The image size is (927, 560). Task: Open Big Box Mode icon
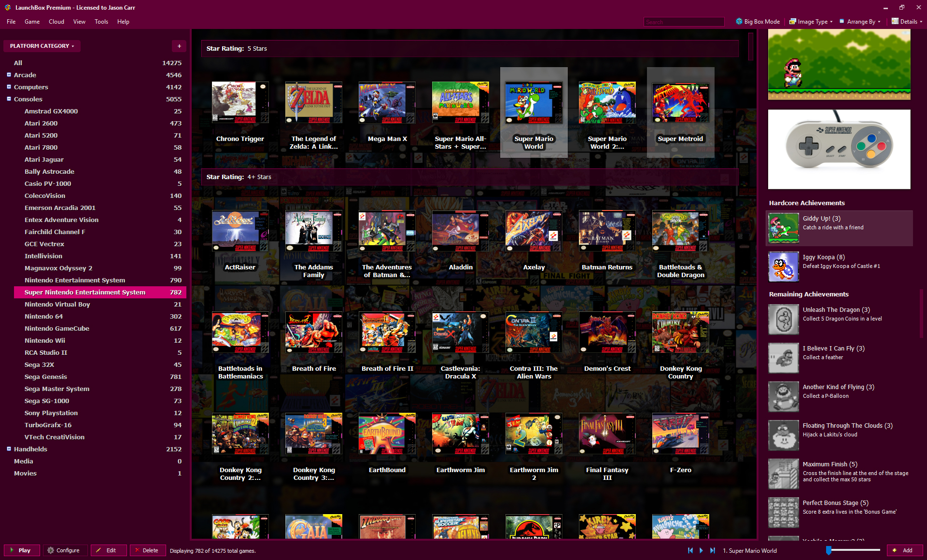pos(739,21)
